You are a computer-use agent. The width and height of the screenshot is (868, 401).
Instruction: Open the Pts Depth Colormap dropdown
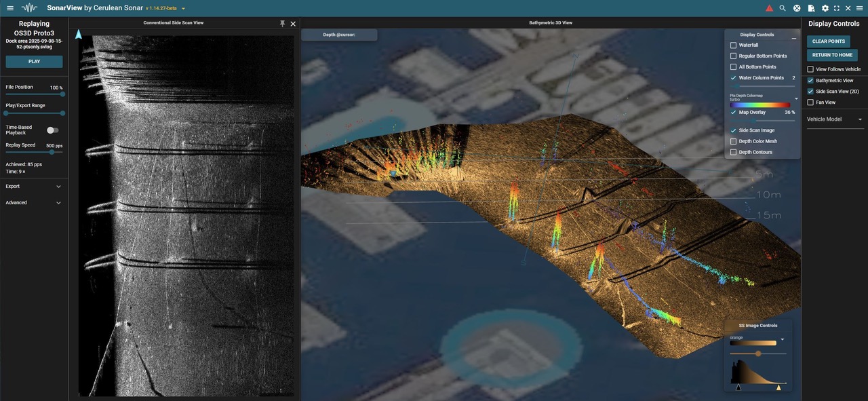point(796,99)
